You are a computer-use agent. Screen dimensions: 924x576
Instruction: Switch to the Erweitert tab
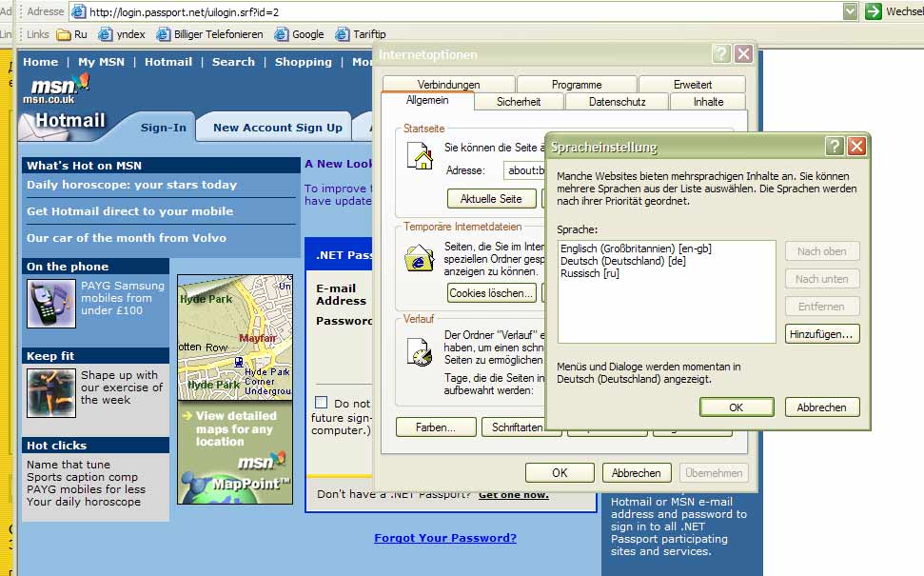coord(693,85)
